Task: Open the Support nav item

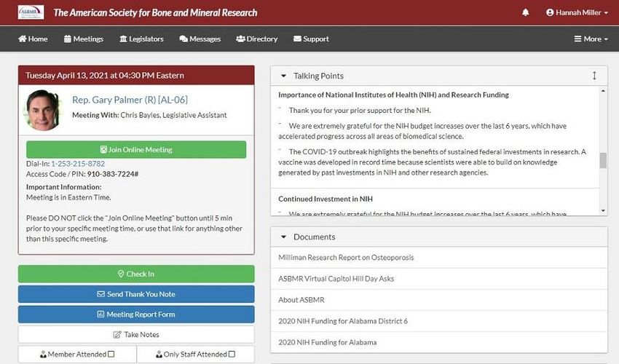Action: click(311, 39)
